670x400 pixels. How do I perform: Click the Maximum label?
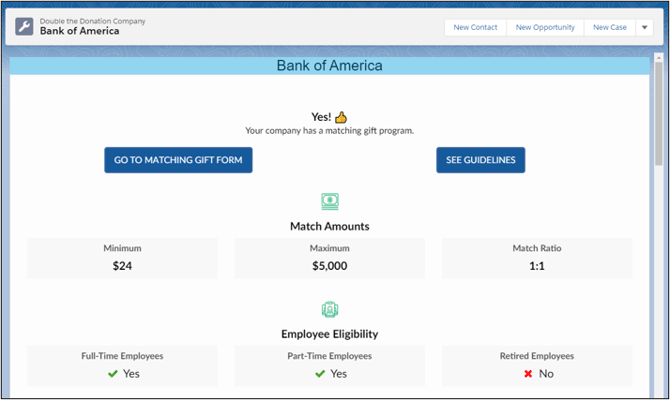(x=329, y=248)
